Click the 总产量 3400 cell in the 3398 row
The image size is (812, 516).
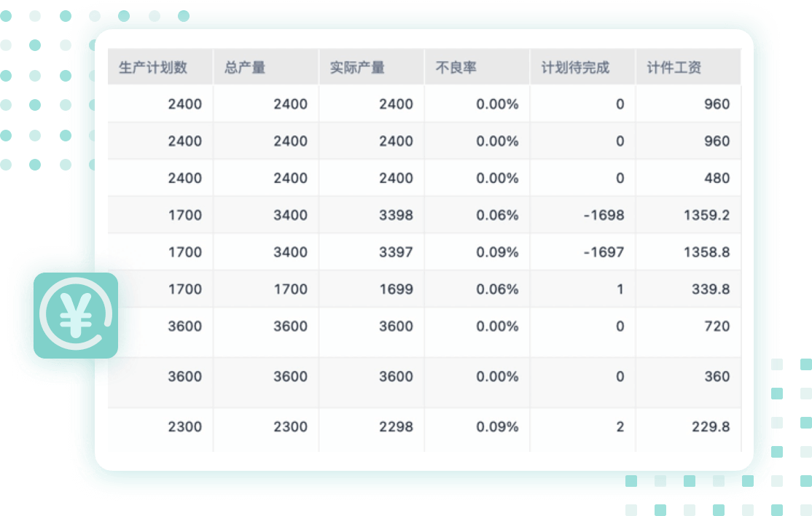[x=266, y=215]
